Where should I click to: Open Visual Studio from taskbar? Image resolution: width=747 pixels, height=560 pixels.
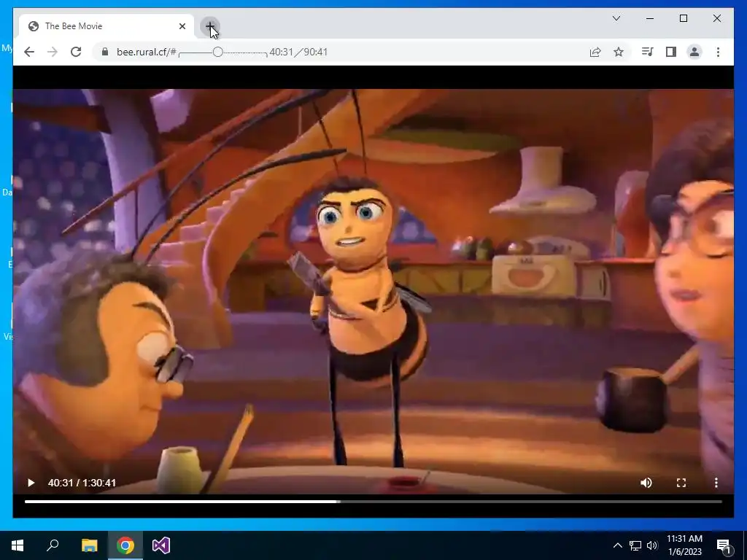[161, 545]
